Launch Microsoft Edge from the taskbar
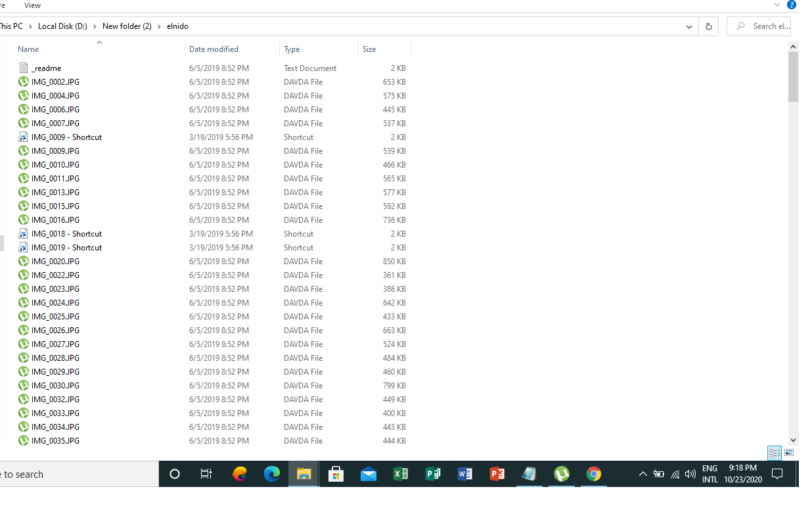 (x=271, y=474)
